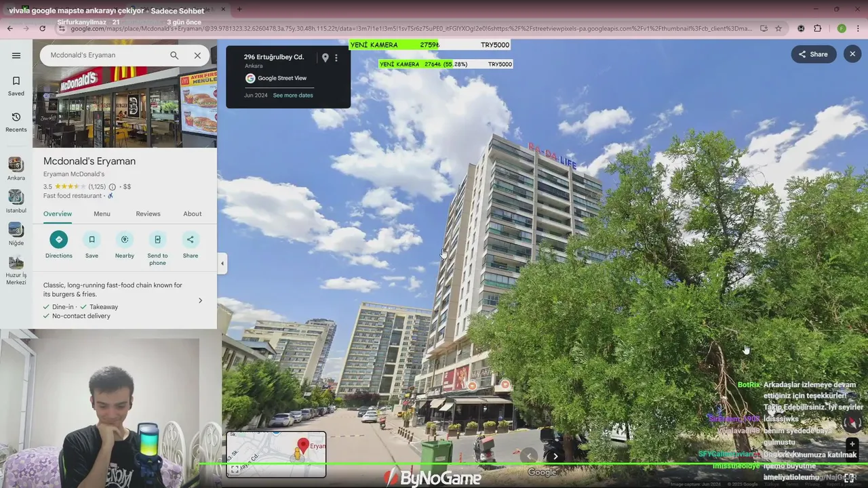The width and height of the screenshot is (868, 488).
Task: Click the Google Street View label
Action: [x=282, y=78]
